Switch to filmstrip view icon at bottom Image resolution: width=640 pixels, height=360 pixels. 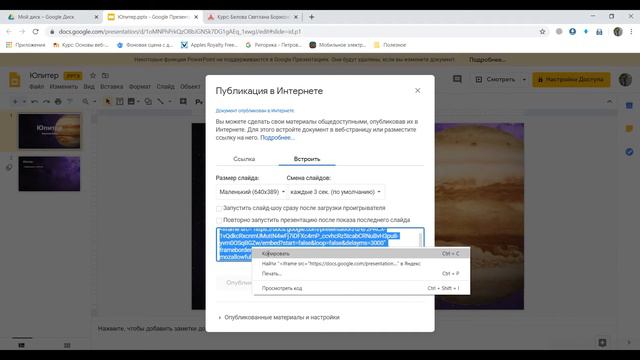(x=22, y=345)
